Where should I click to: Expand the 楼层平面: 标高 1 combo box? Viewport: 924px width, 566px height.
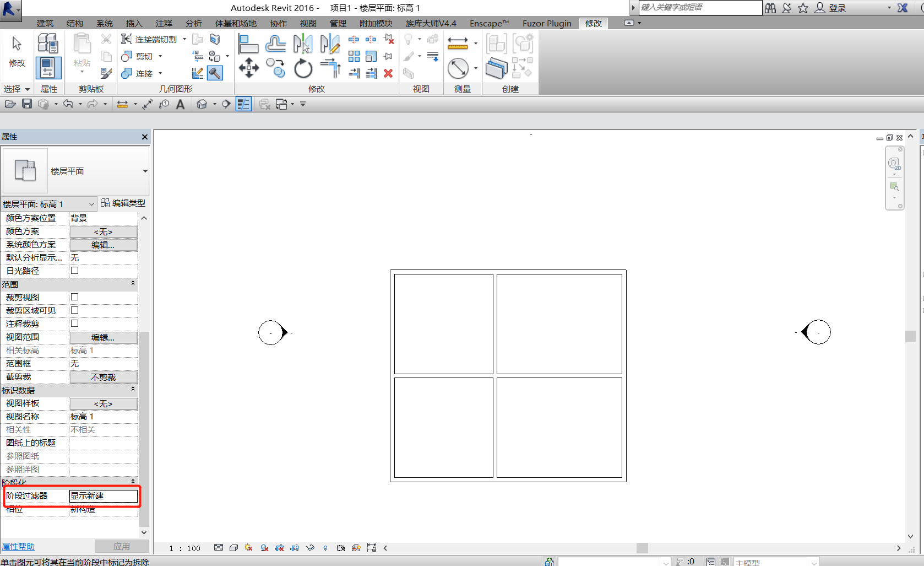(91, 204)
